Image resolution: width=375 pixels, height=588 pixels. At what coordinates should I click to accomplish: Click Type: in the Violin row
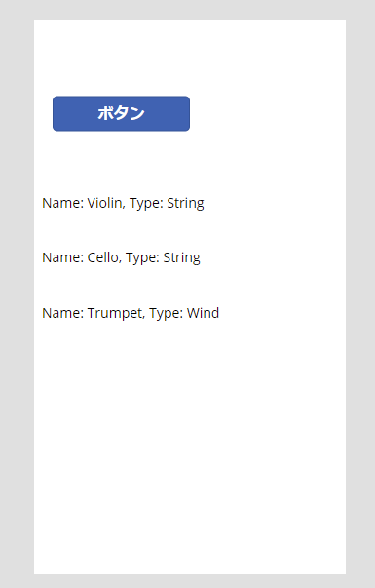click(146, 203)
